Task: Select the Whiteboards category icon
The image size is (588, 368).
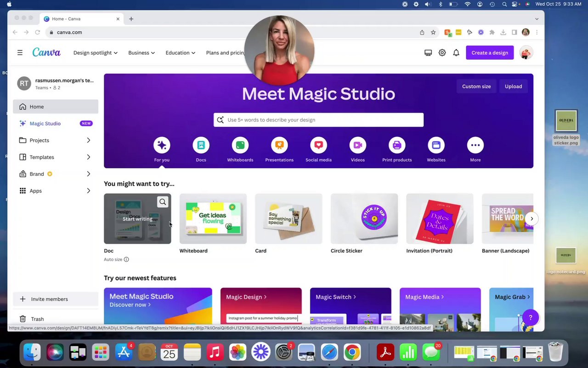Action: click(240, 145)
